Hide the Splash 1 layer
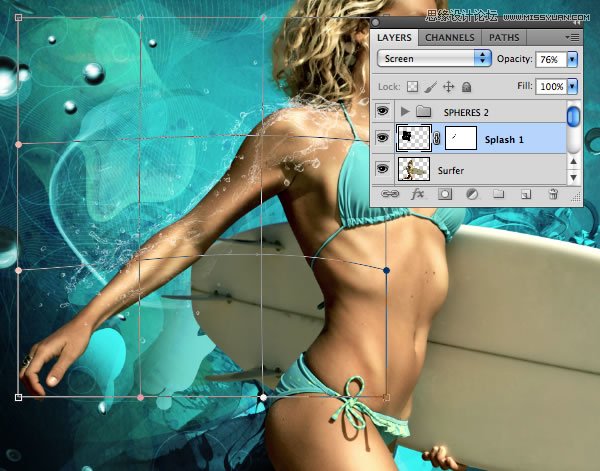Image resolution: width=600 pixels, height=471 pixels. tap(382, 138)
